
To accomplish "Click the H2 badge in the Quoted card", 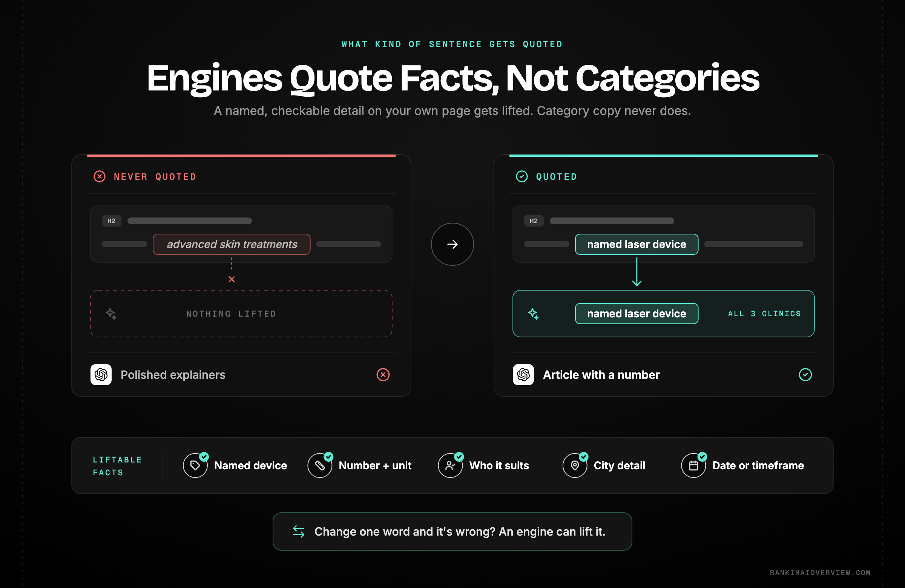I will (x=534, y=221).
